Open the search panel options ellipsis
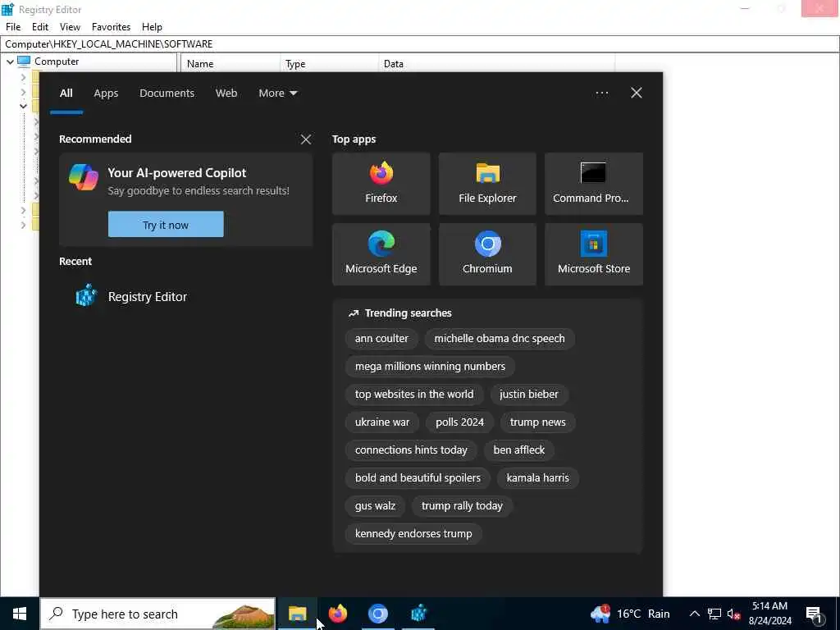Image resolution: width=840 pixels, height=630 pixels. point(601,94)
